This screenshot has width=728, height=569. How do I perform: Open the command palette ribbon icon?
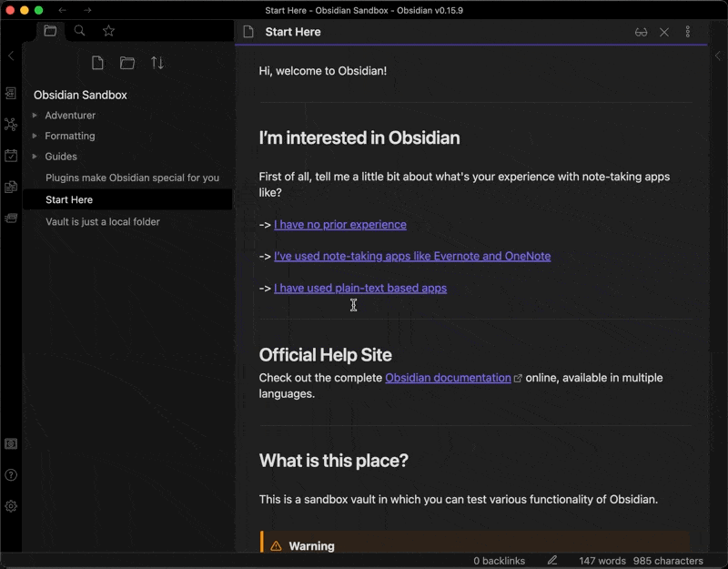tap(11, 218)
